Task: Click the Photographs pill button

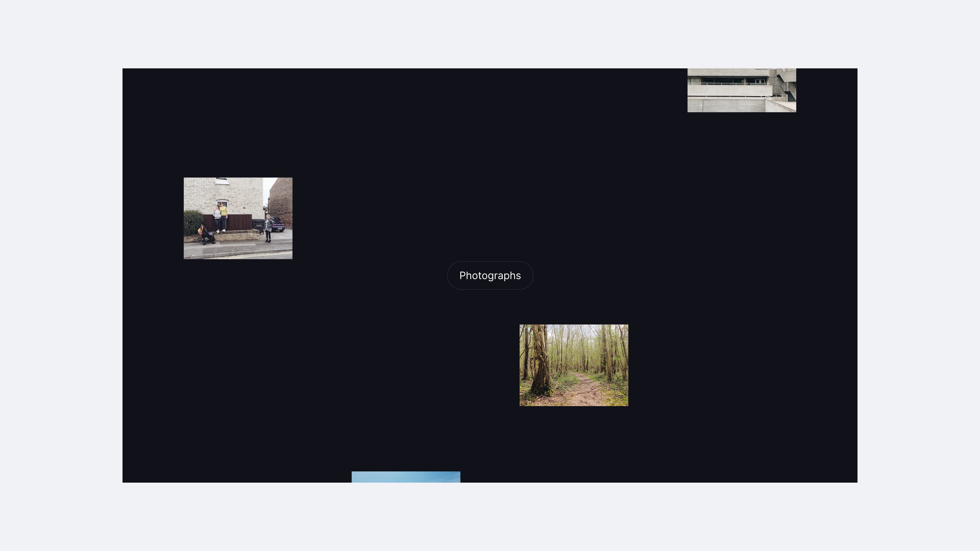Action: pos(490,275)
